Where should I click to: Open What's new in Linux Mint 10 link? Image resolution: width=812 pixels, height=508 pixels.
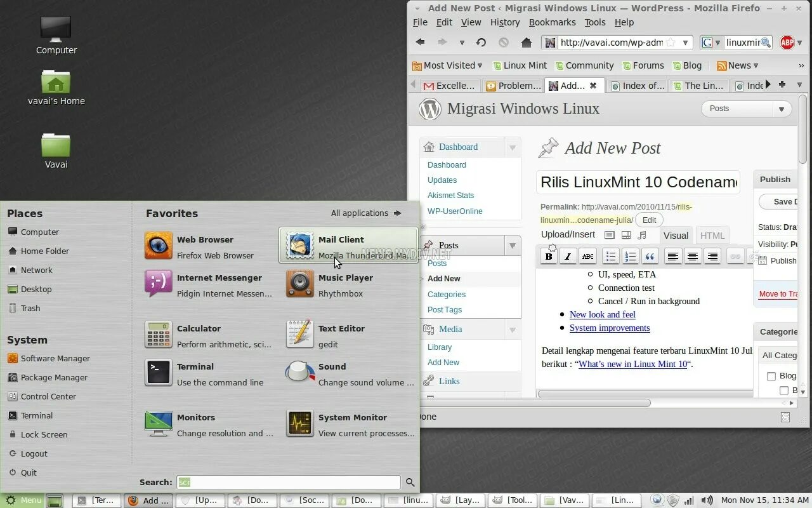coord(632,364)
